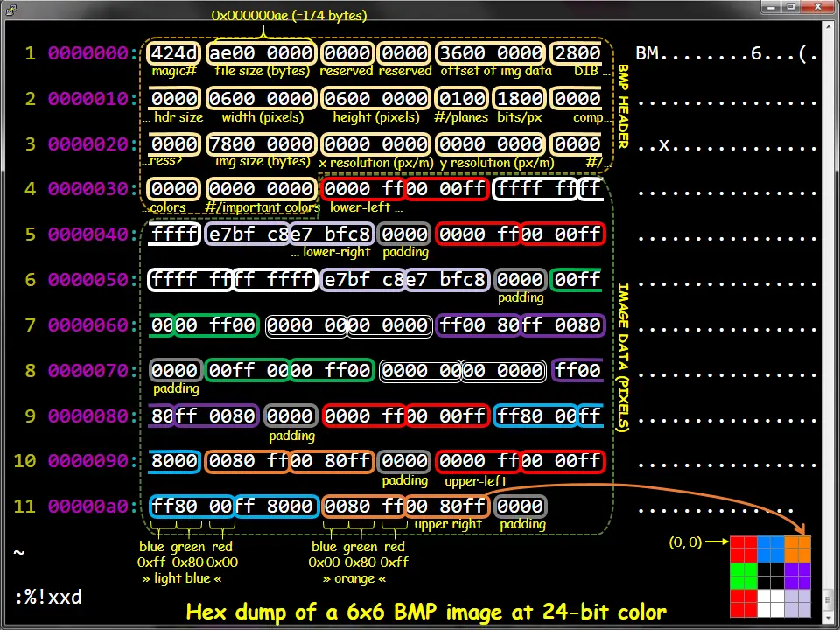Click the tilde empty-line marker below line 11
Image resolution: width=840 pixels, height=630 pixels.
click(19, 552)
